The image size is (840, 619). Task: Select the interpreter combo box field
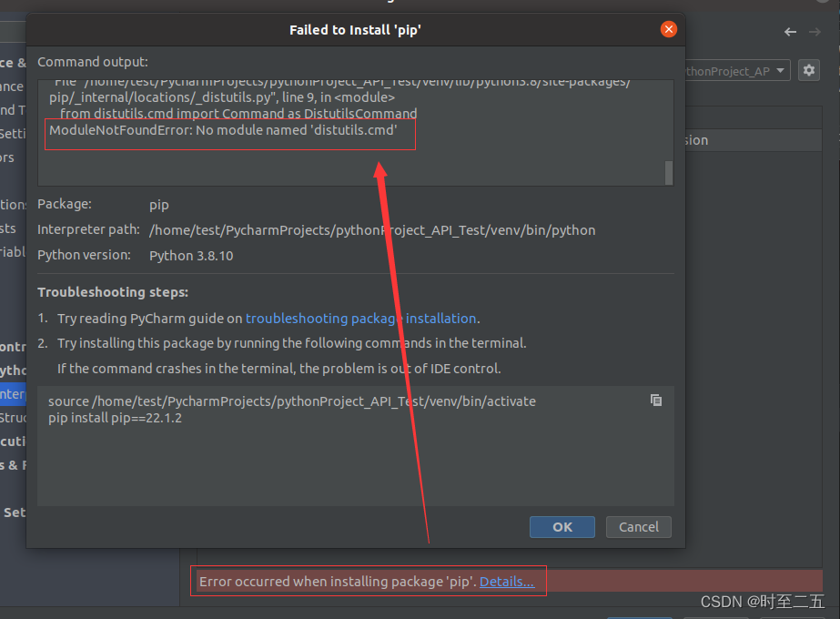click(728, 69)
